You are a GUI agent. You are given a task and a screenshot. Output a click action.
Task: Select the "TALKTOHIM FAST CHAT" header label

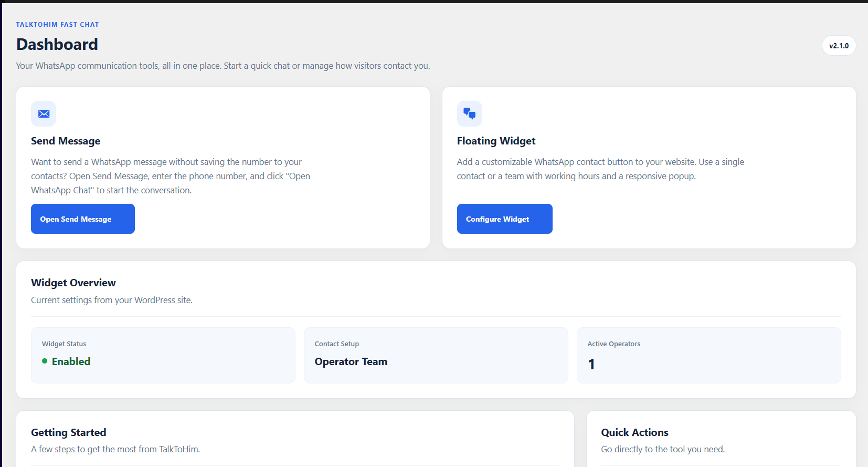click(x=58, y=25)
